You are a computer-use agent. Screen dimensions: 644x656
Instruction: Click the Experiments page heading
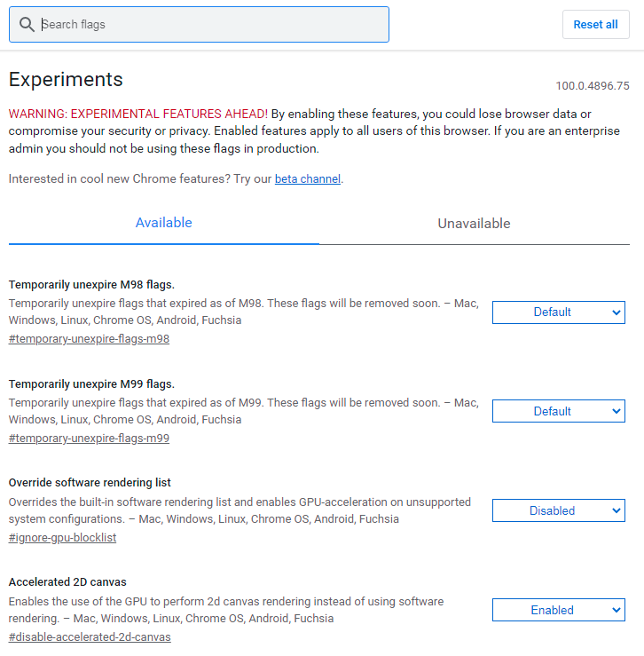tap(66, 80)
